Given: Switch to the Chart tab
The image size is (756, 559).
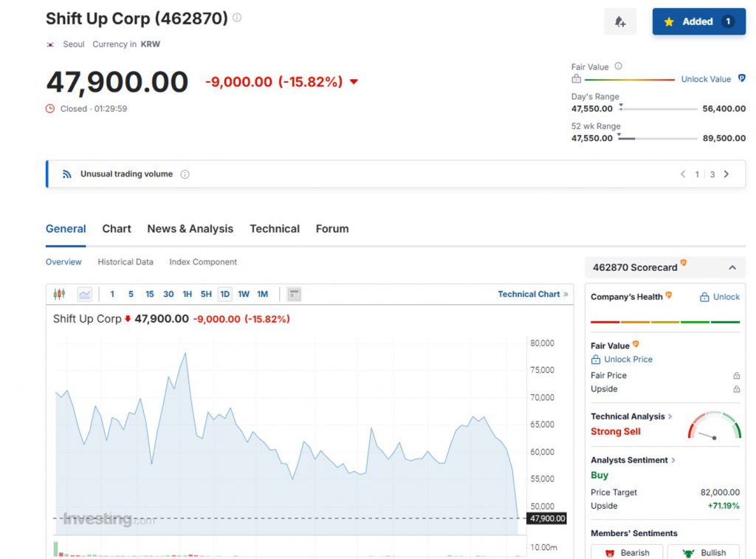Looking at the screenshot, I should tap(117, 229).
